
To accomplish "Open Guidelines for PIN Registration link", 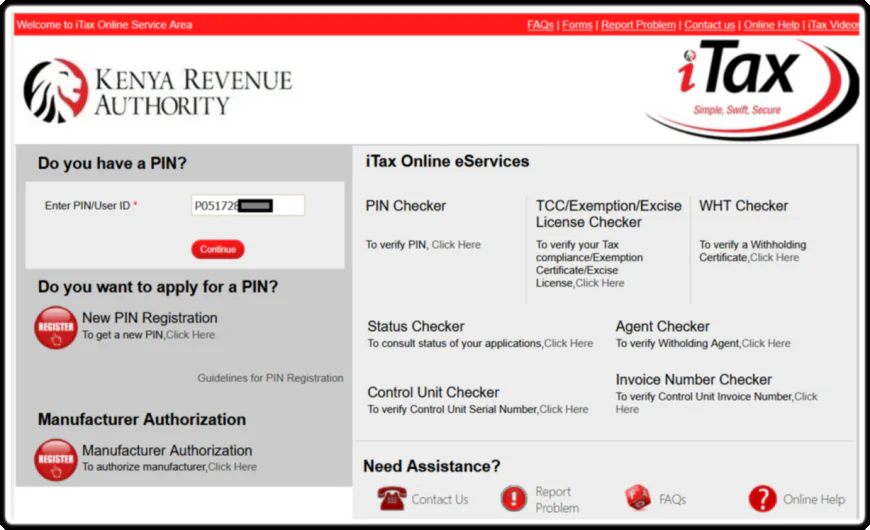I will click(x=270, y=378).
